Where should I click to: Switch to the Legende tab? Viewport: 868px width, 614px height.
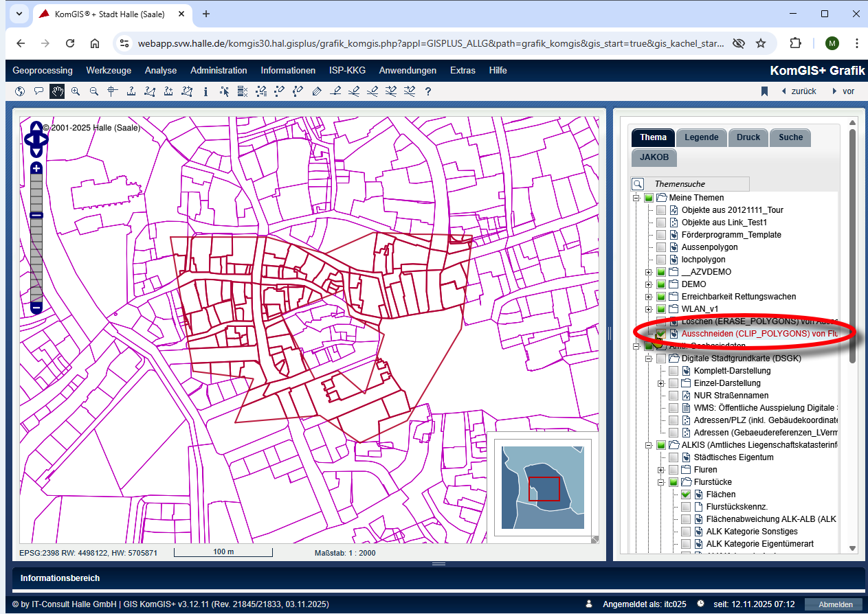(701, 137)
